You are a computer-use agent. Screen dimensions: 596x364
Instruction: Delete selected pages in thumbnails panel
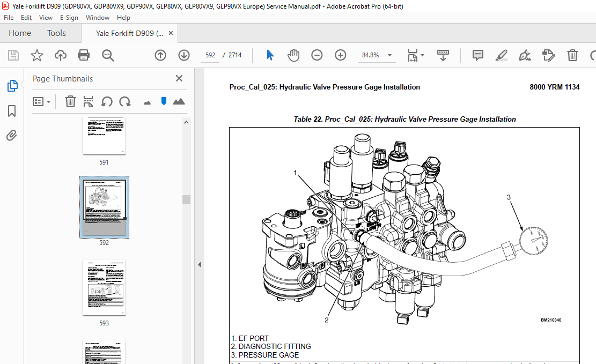(70, 102)
